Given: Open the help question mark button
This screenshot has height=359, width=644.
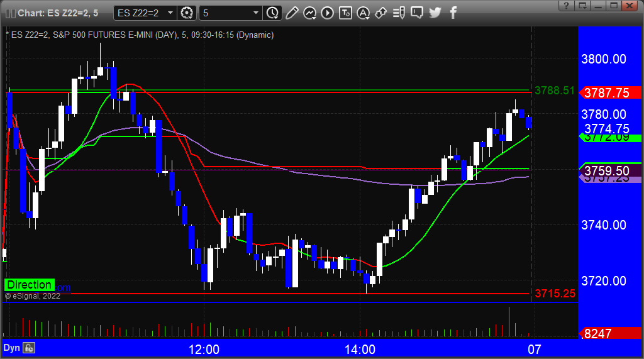Looking at the screenshot, I should coord(567,5).
